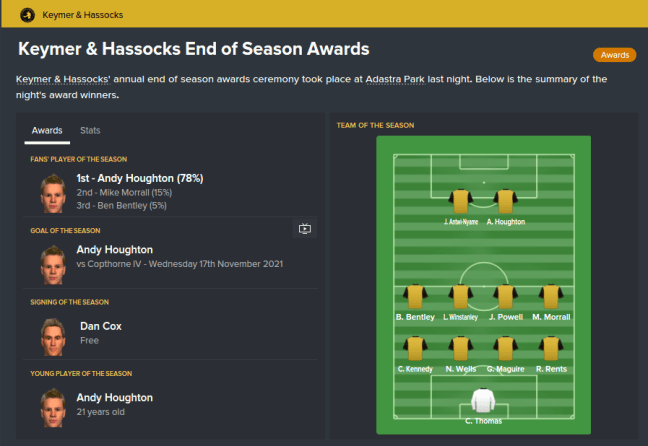The image size is (648, 446).
Task: Switch to the Stats tab
Action: pyautogui.click(x=90, y=131)
